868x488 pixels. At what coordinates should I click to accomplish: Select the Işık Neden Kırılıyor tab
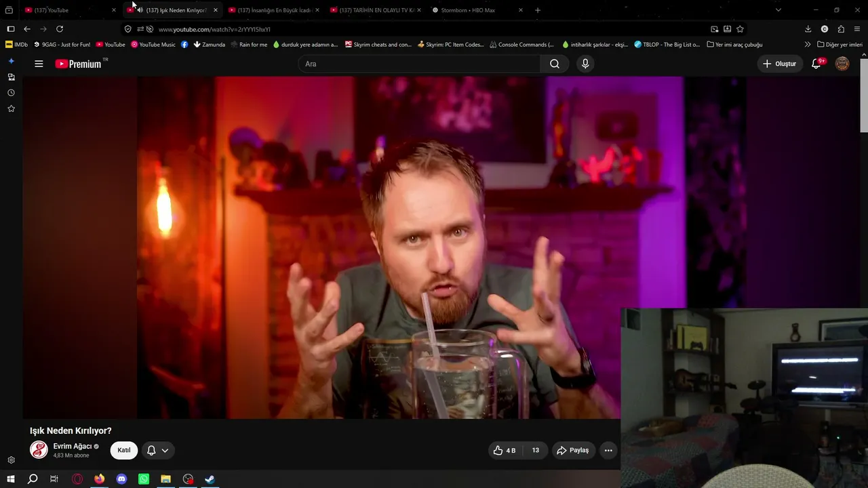pos(173,10)
